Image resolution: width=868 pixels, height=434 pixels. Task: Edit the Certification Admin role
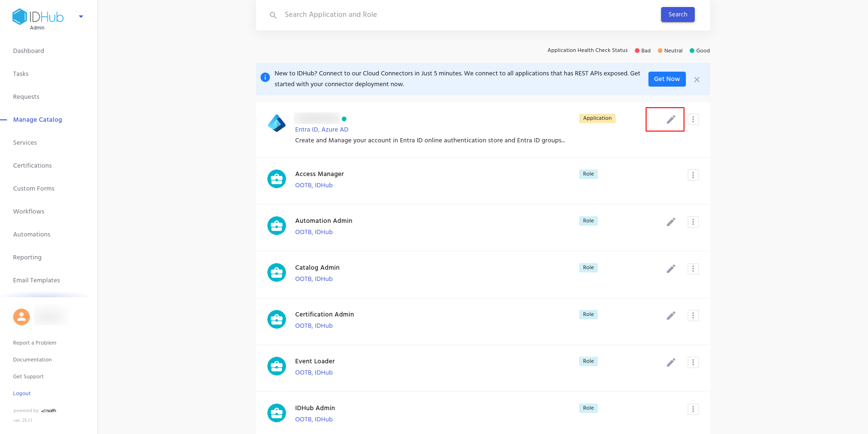670,316
